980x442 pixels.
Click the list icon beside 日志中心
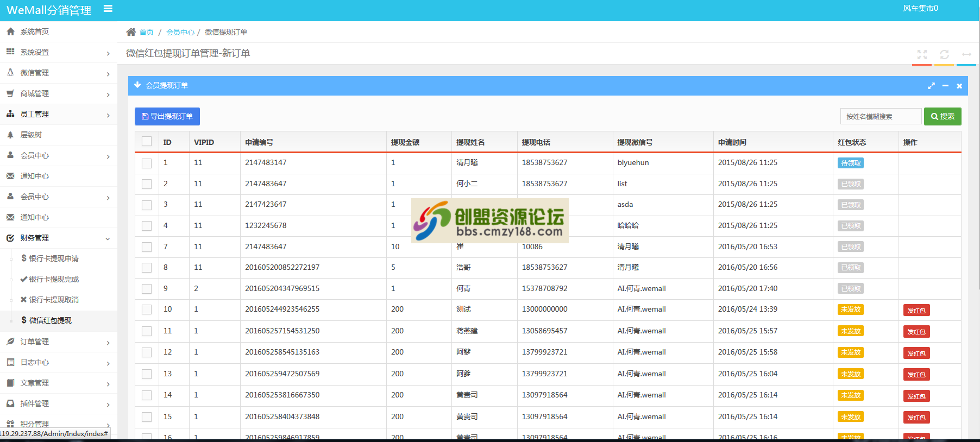coord(10,362)
